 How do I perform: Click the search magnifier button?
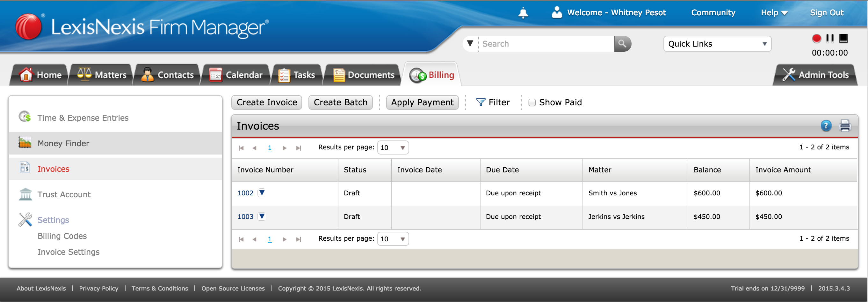click(x=622, y=43)
